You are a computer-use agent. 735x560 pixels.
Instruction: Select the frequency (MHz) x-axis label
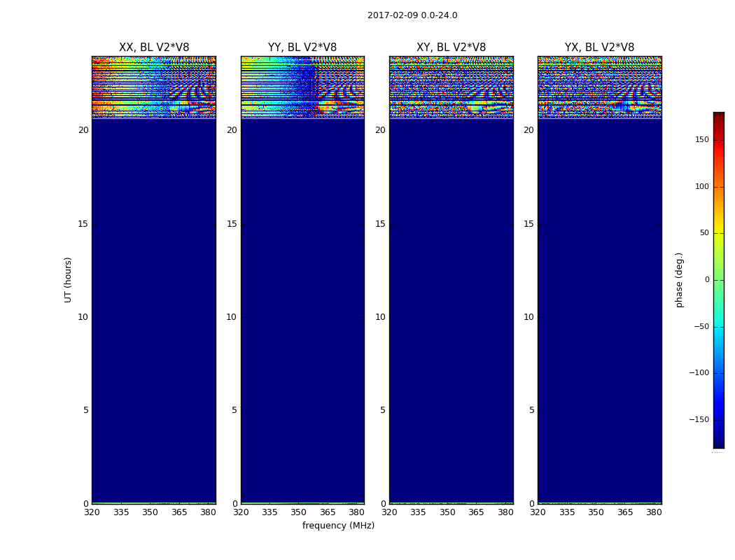[x=338, y=526]
